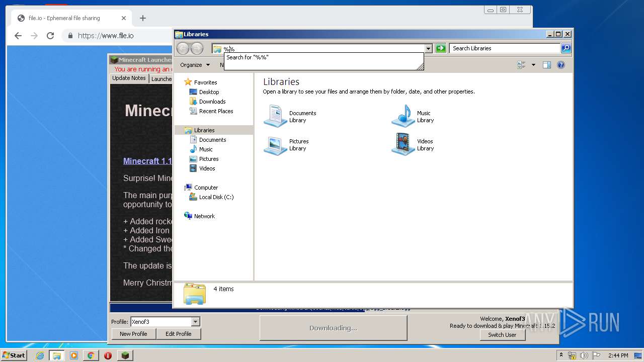Click the network tray icon
Screen dimensions: 644x362
(x=572, y=355)
